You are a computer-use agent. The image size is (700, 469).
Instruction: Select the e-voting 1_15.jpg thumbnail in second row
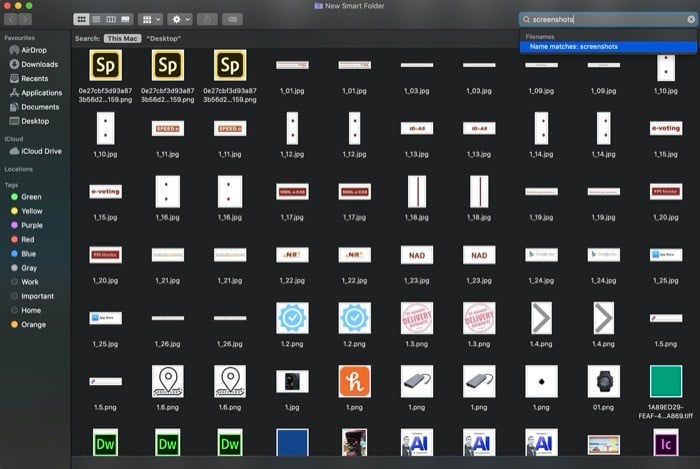pos(666,129)
